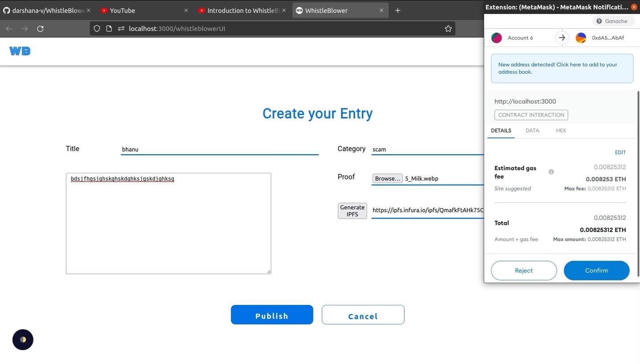Close the Introduction to WhistleBlower tab
Screen dimensions: 640x364
284,10
